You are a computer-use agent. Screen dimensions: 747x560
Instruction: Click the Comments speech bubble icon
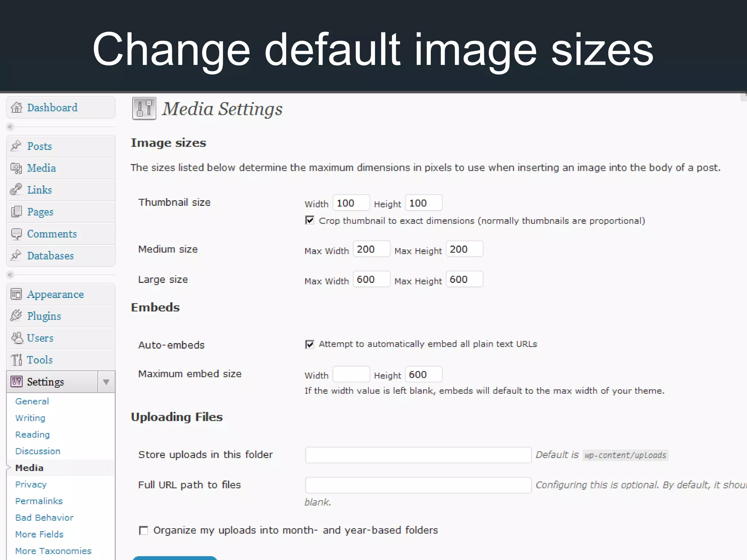(16, 234)
